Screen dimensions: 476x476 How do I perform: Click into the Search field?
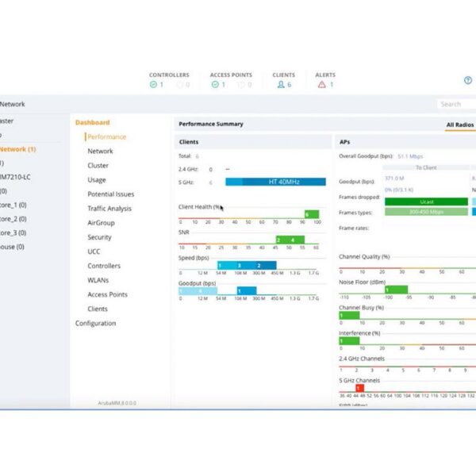pyautogui.click(x=457, y=104)
